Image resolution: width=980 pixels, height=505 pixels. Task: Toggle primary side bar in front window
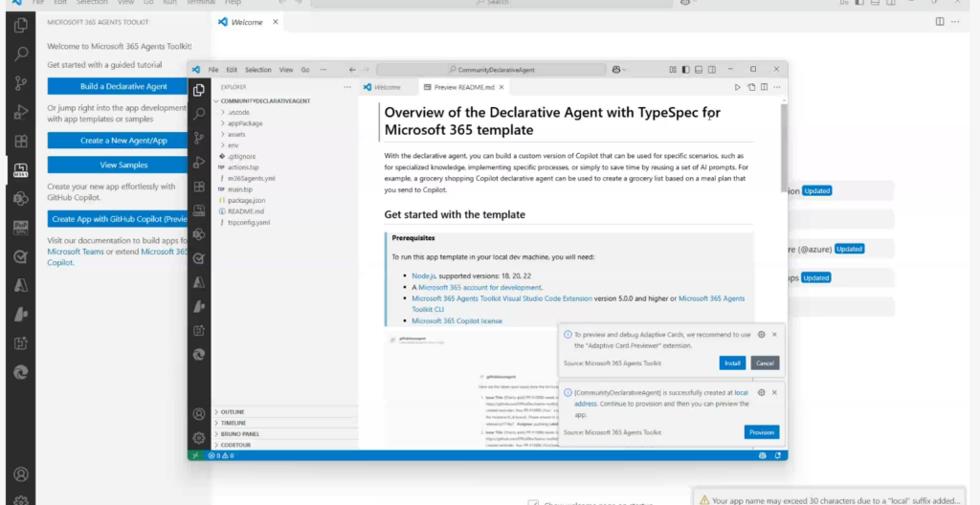pos(685,70)
